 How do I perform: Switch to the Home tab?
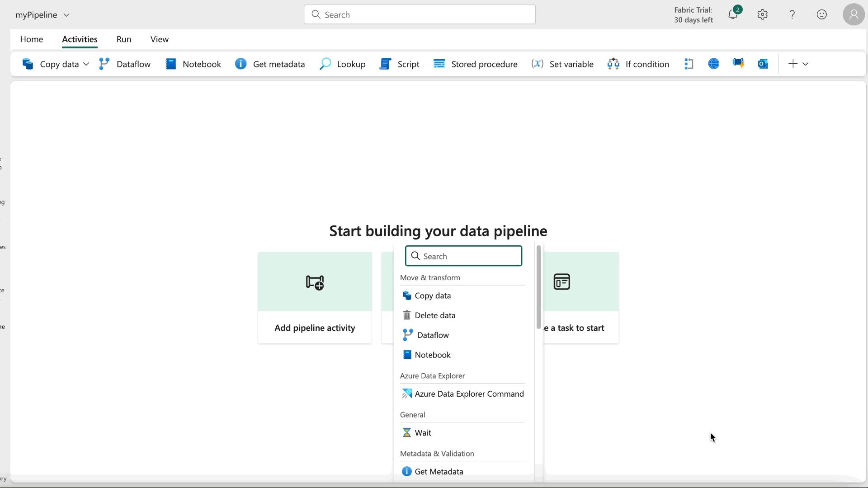pyautogui.click(x=32, y=39)
